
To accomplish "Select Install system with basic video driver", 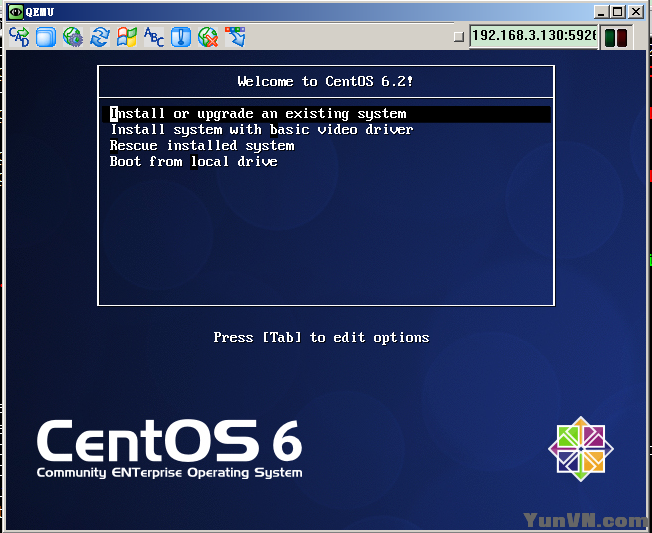I will pos(326,130).
